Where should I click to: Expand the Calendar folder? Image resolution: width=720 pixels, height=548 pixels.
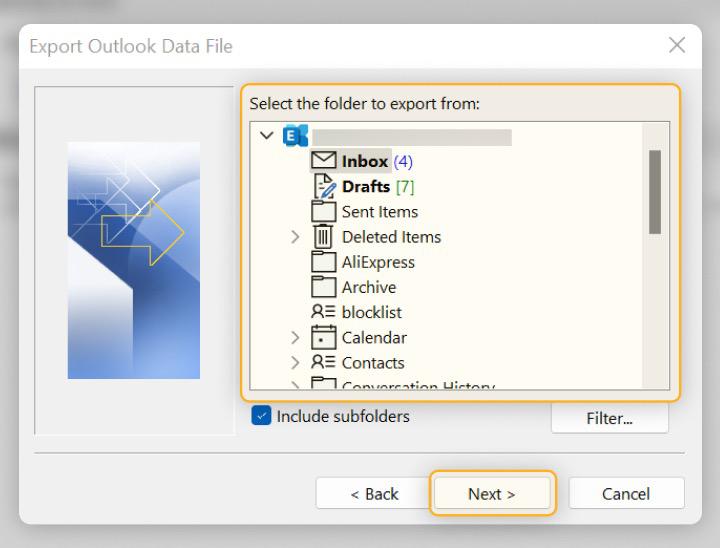coord(295,338)
